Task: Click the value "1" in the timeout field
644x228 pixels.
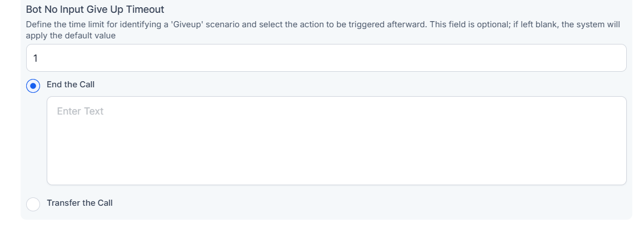Action: pyautogui.click(x=36, y=58)
